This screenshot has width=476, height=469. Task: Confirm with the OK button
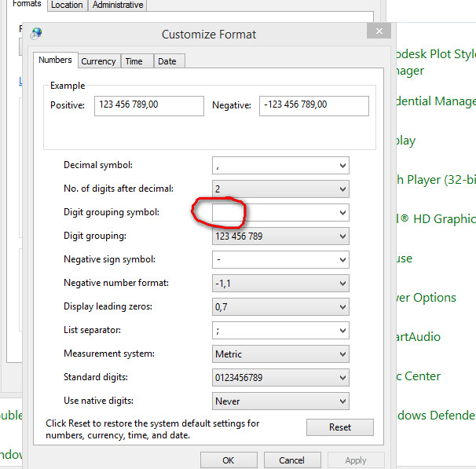(229, 460)
